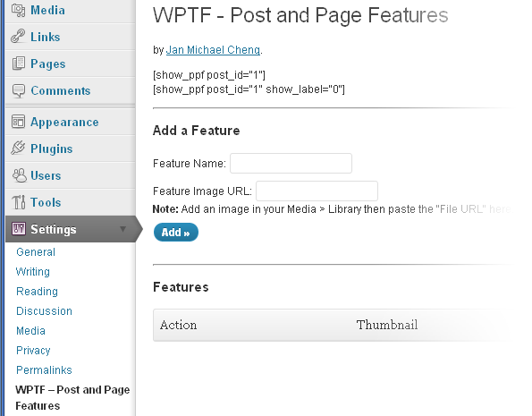Image resolution: width=532 pixels, height=416 pixels.
Task: Focus the Feature Name text field
Action: pos(291,164)
